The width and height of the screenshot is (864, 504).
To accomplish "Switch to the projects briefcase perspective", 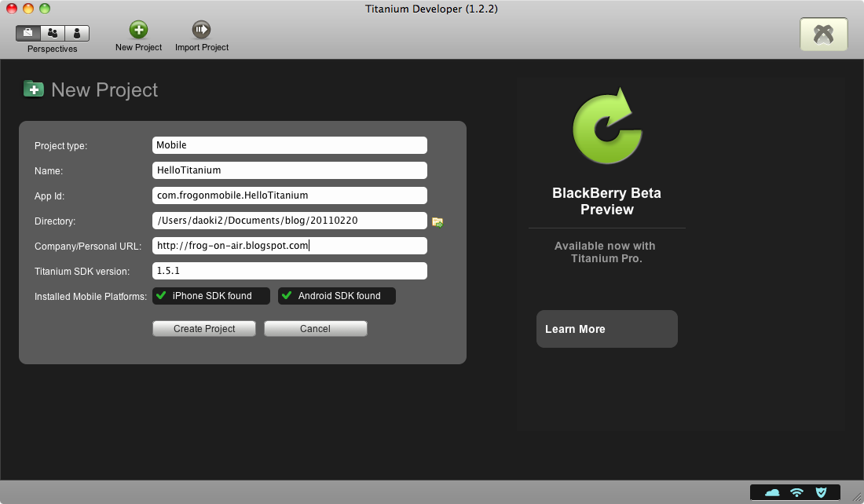I will tap(28, 33).
